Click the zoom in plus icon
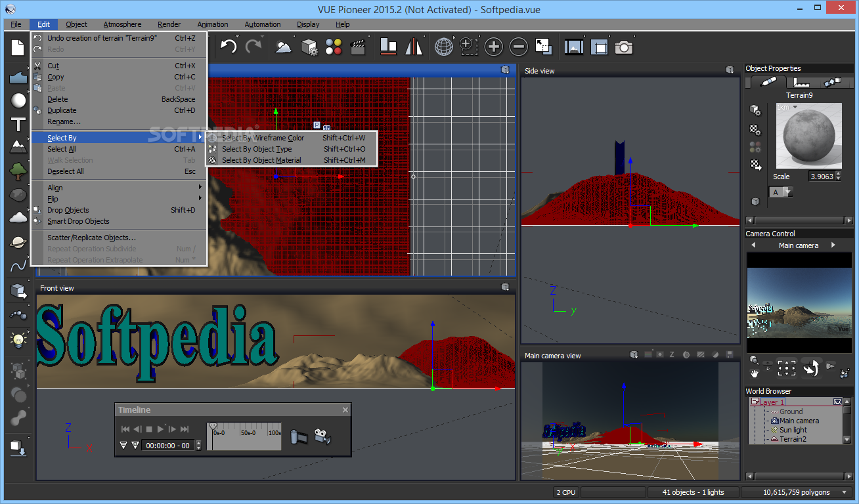This screenshot has height=504, width=859. (493, 47)
